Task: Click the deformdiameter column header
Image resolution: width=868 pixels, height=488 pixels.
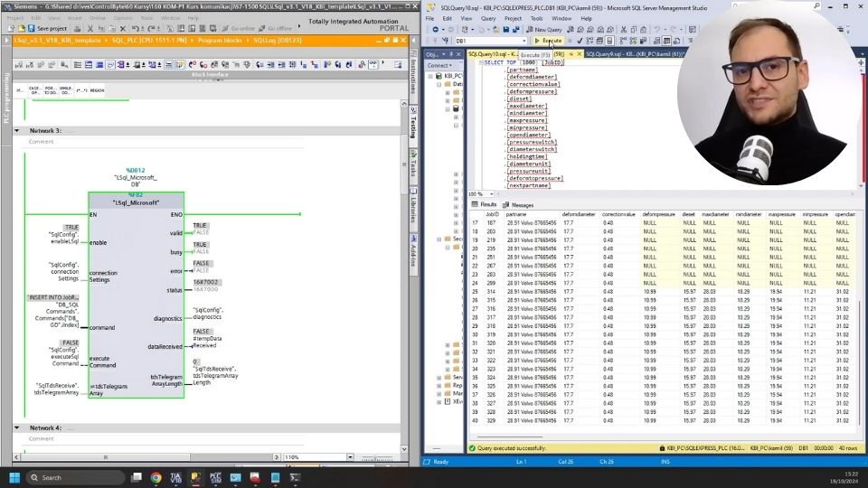Action: [580, 214]
